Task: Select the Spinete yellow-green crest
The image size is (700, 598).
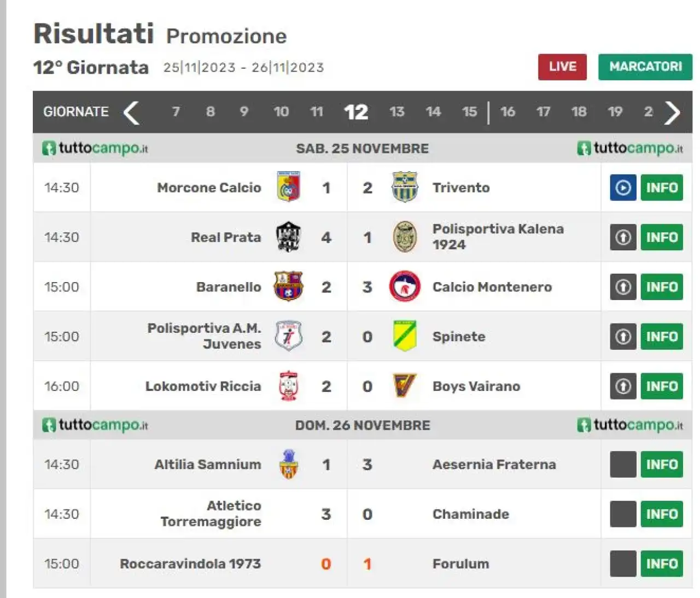Action: [405, 336]
